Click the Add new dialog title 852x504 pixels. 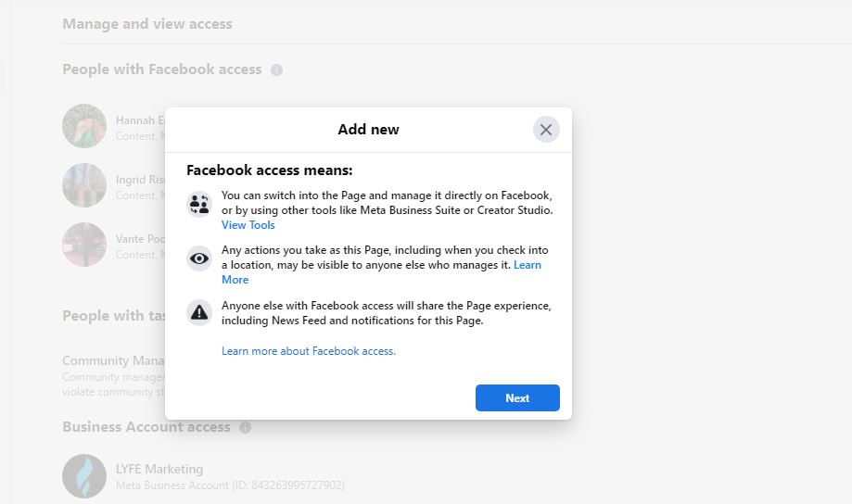pos(368,130)
